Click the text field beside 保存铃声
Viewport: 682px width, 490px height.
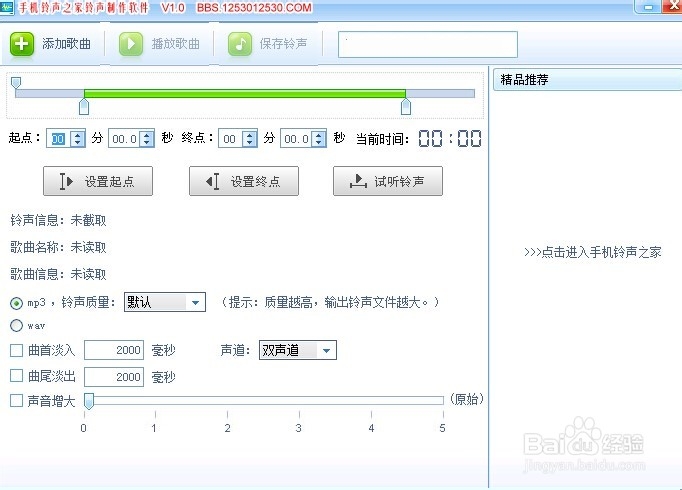tap(428, 44)
